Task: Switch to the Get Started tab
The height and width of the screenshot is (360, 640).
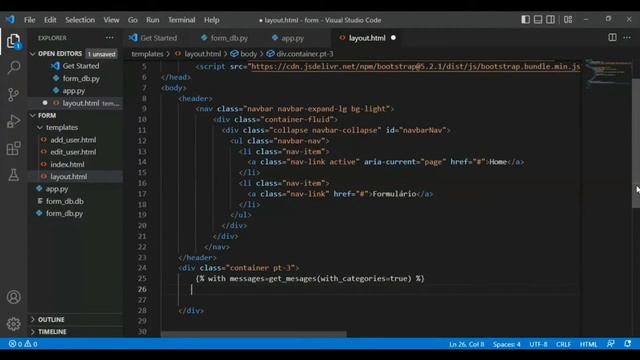Action: pyautogui.click(x=157, y=38)
